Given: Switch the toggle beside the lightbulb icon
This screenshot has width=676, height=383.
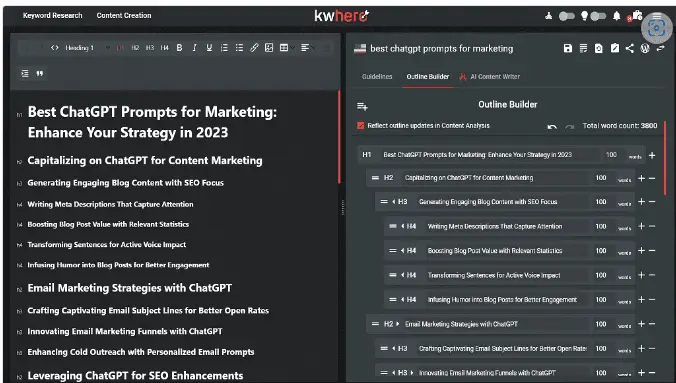Looking at the screenshot, I should coord(598,16).
